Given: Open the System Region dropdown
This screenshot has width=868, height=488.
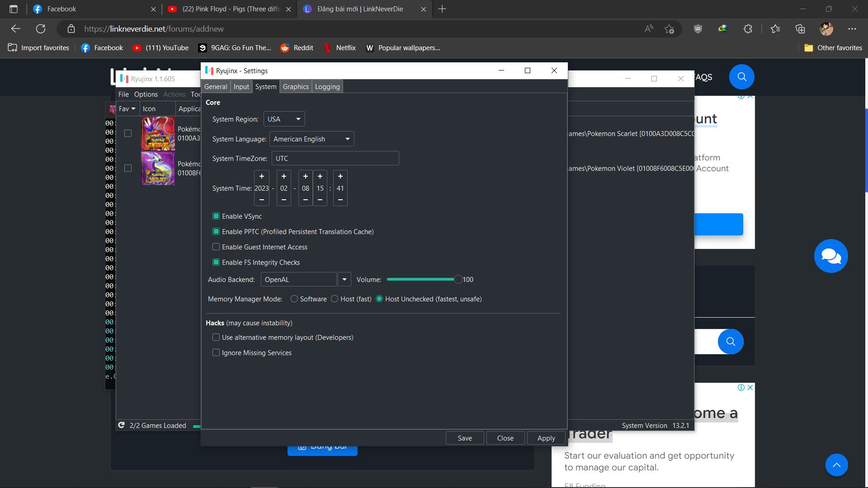Looking at the screenshot, I should pyautogui.click(x=284, y=119).
